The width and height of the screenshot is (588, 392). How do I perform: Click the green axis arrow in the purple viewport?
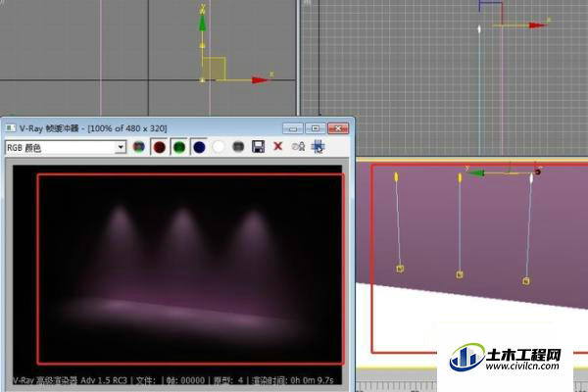click(x=476, y=172)
